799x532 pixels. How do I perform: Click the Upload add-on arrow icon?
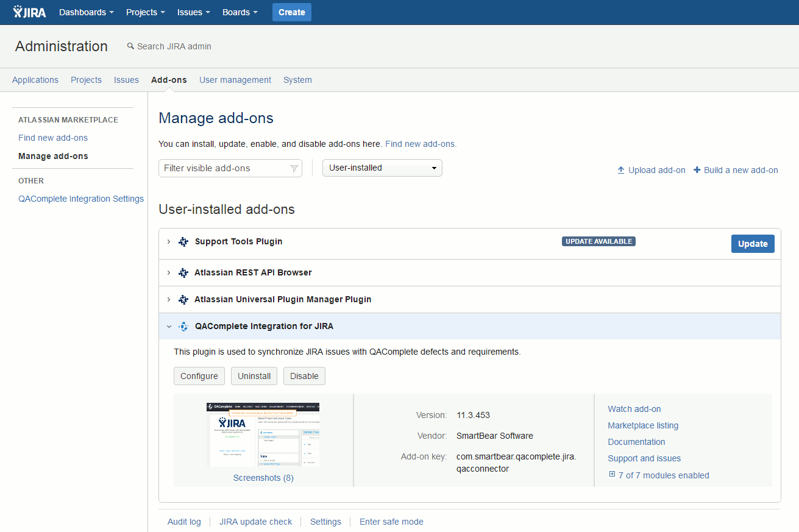pyautogui.click(x=621, y=170)
